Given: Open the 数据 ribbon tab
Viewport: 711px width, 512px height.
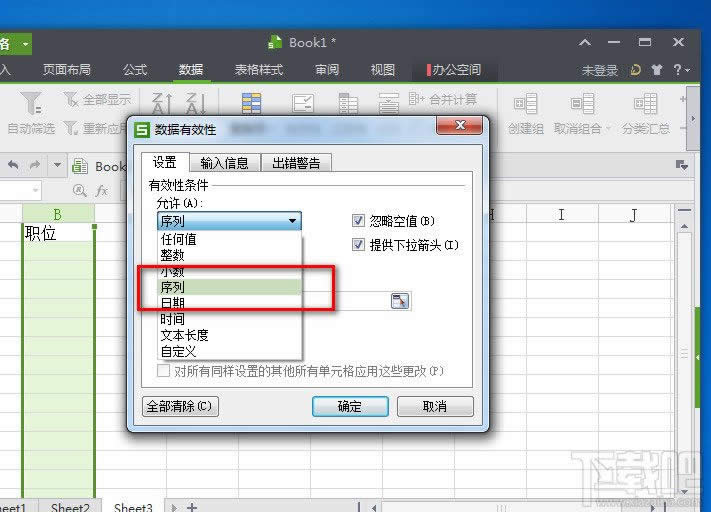Looking at the screenshot, I should coord(190,69).
